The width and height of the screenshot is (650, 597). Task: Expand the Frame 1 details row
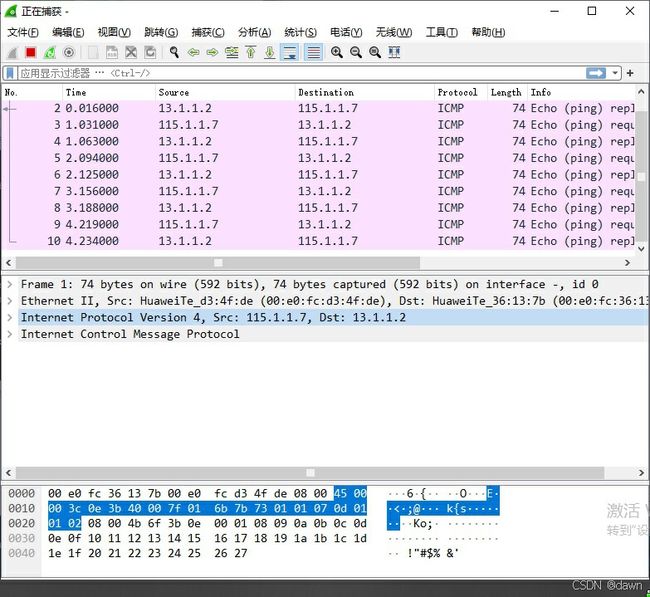10,284
